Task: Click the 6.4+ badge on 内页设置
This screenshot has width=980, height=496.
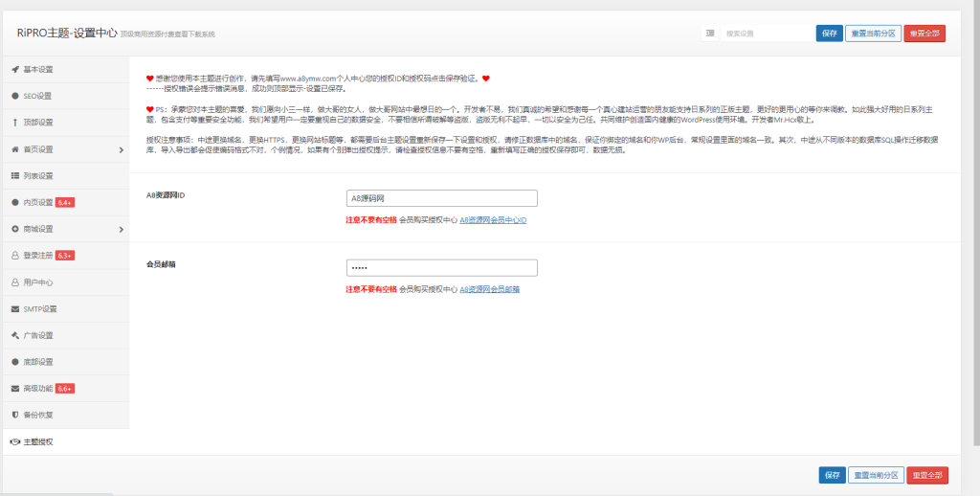Action: coord(65,203)
